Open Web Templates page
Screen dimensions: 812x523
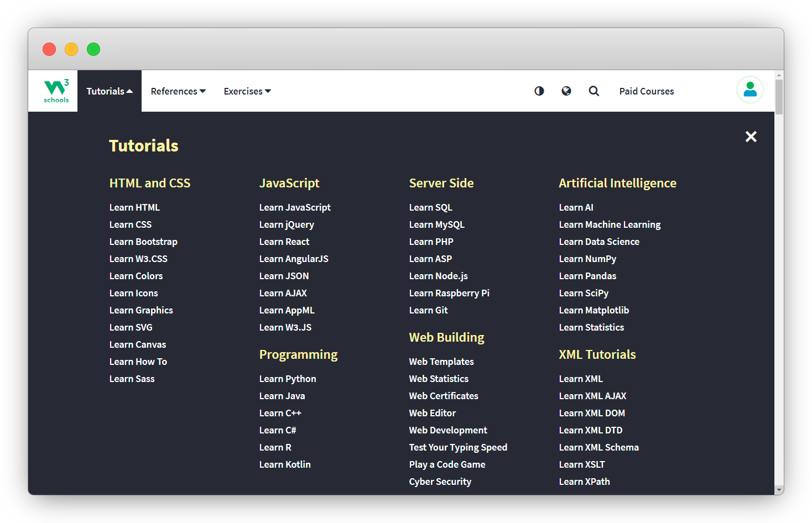[x=441, y=362]
